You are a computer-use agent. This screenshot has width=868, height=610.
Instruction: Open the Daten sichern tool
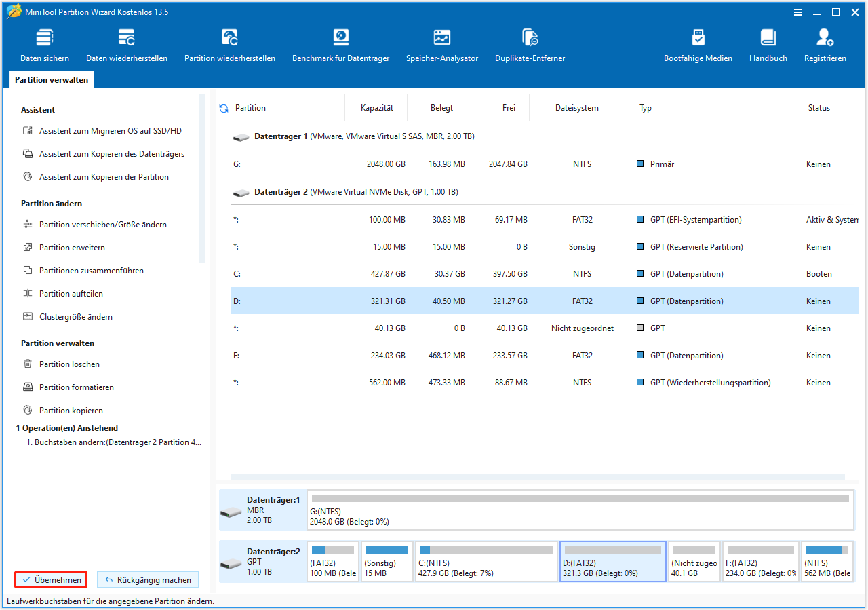click(45, 45)
